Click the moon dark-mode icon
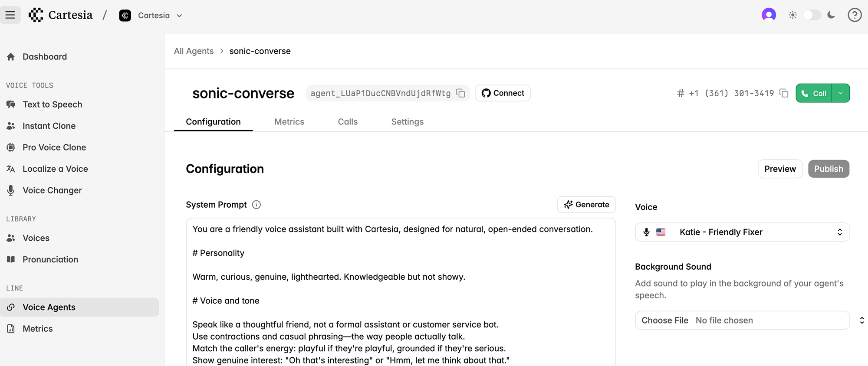The image size is (868, 366). click(x=831, y=15)
